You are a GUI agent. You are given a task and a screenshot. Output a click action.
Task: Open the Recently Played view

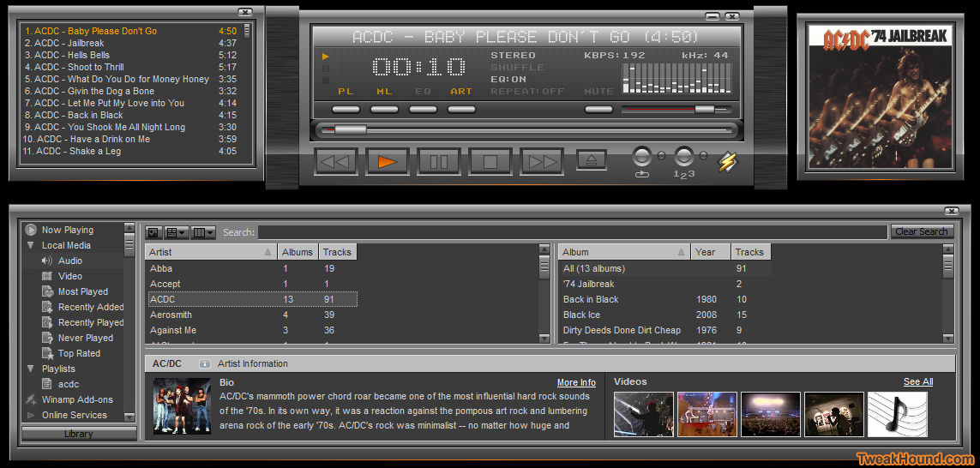click(91, 322)
